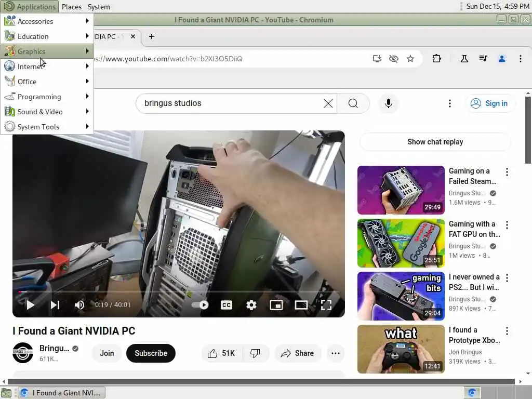The width and height of the screenshot is (532, 399).
Task: Switch to theater mode
Action: (x=301, y=305)
